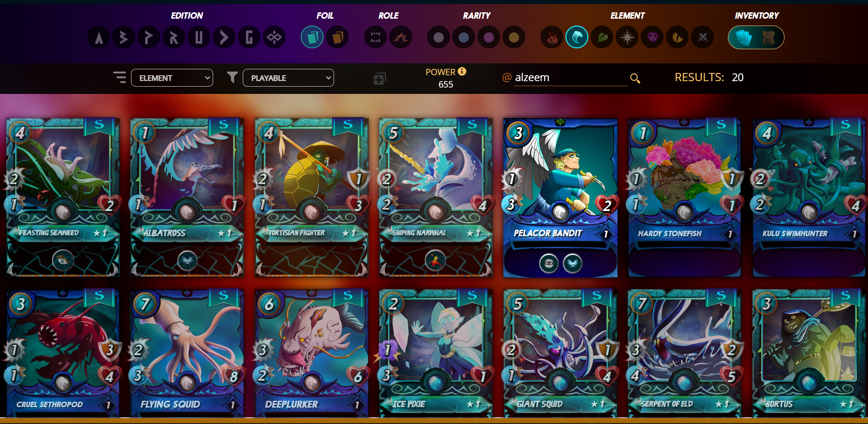Toggle the gold foil filter

tap(337, 37)
